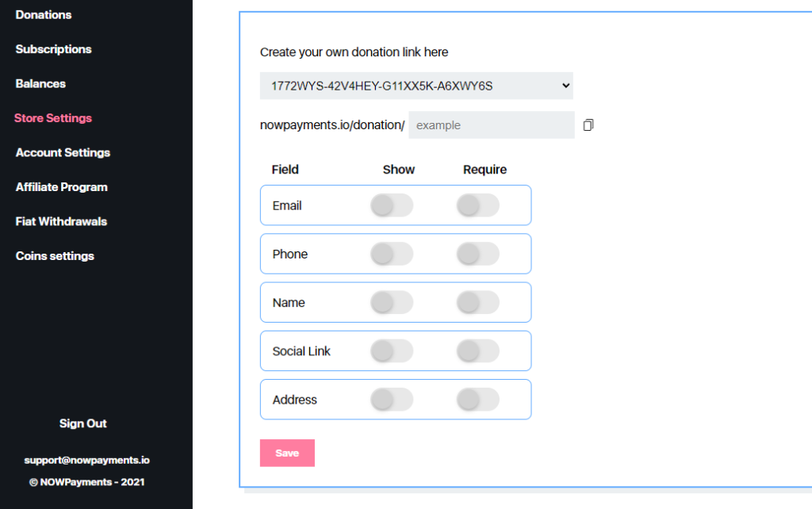Image resolution: width=812 pixels, height=509 pixels.
Task: Click the 'Address' field label
Action: coord(295,400)
